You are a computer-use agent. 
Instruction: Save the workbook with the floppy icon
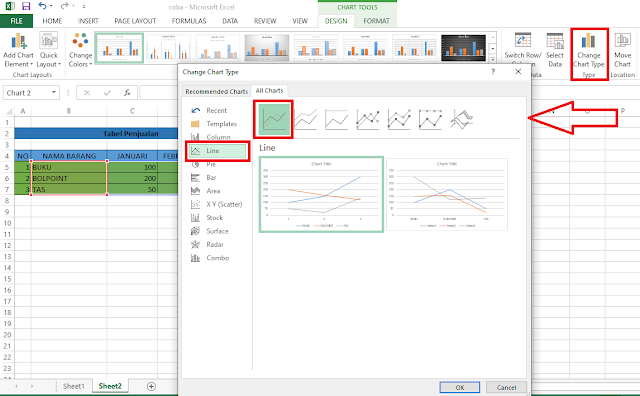(26, 6)
